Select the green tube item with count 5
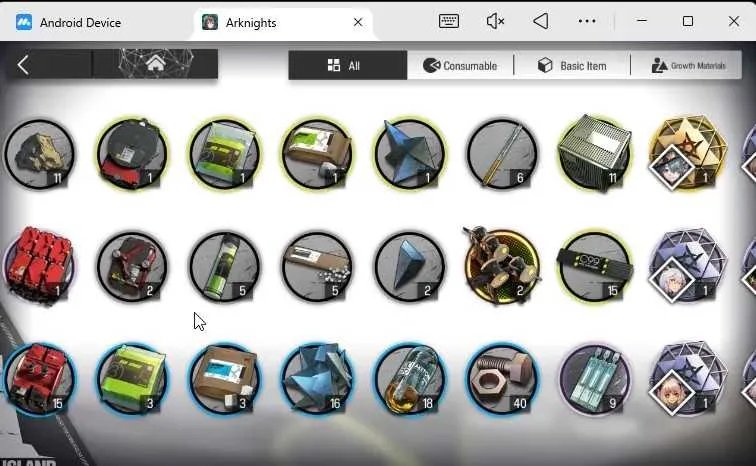 coord(225,267)
